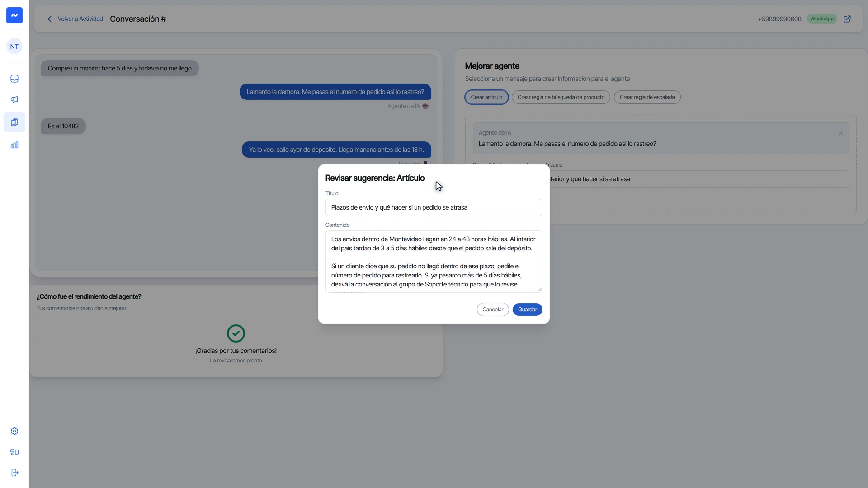The image size is (868, 488).
Task: Click the WhatsApp channel badge
Action: pos(822,19)
